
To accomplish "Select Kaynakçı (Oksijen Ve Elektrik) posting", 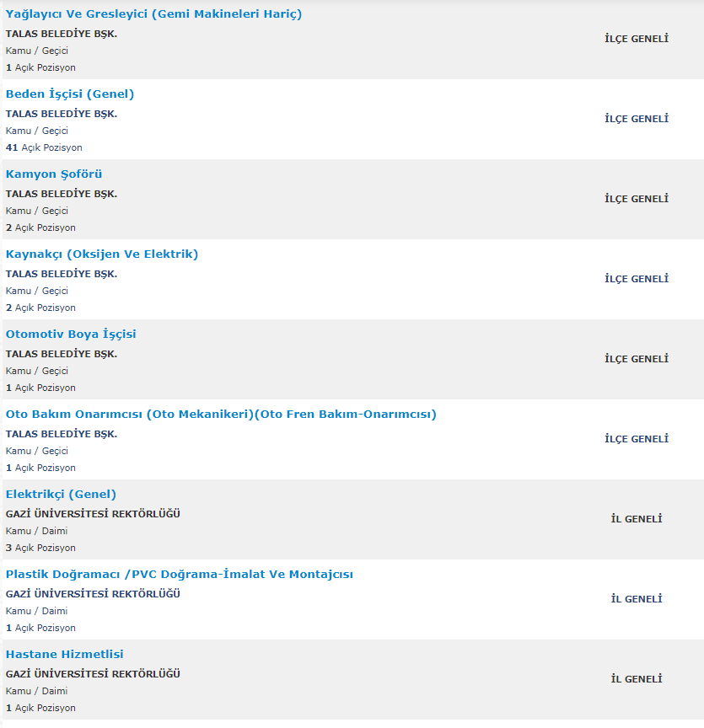I will (102, 254).
